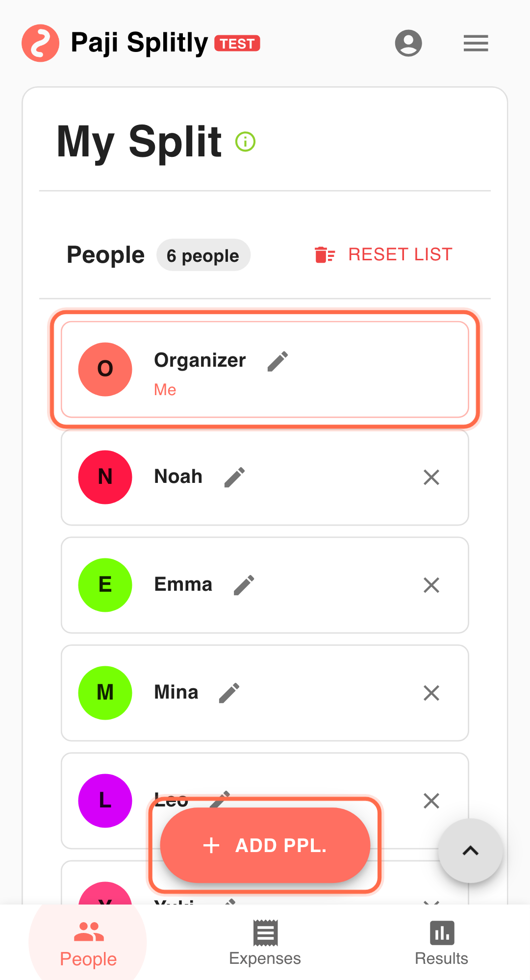This screenshot has width=530, height=980.
Task: Select the People tab
Action: click(x=88, y=943)
